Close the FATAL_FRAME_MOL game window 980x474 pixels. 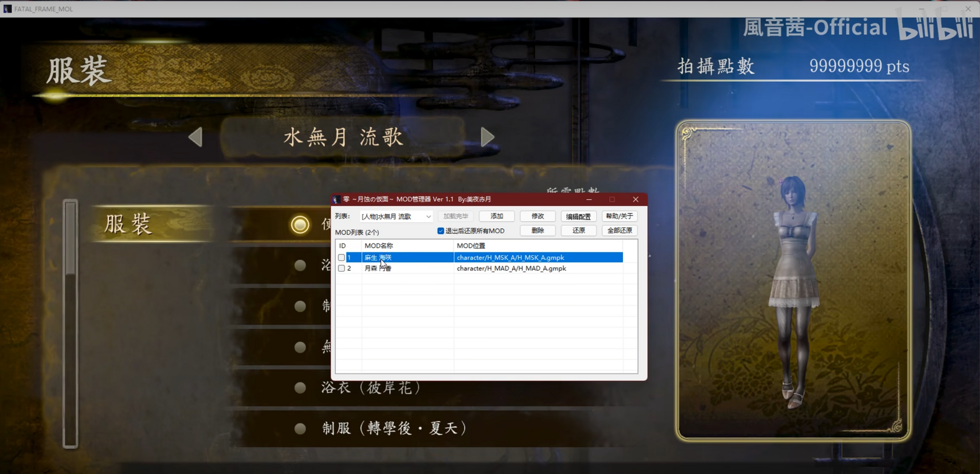968,9
